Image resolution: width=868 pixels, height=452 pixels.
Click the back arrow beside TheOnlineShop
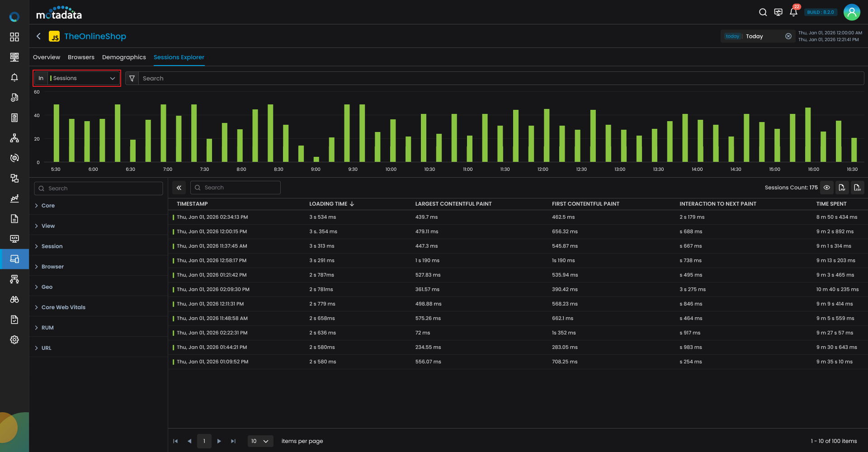coord(39,36)
